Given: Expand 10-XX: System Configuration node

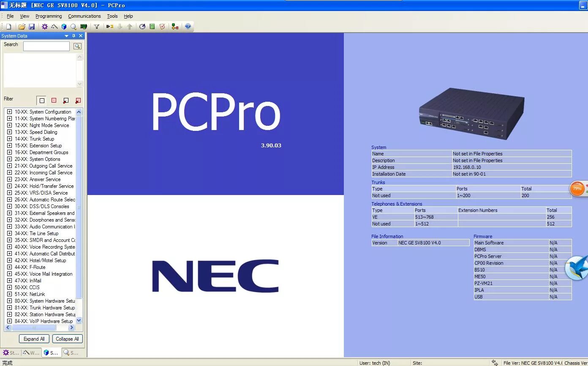Looking at the screenshot, I should click(x=9, y=112).
